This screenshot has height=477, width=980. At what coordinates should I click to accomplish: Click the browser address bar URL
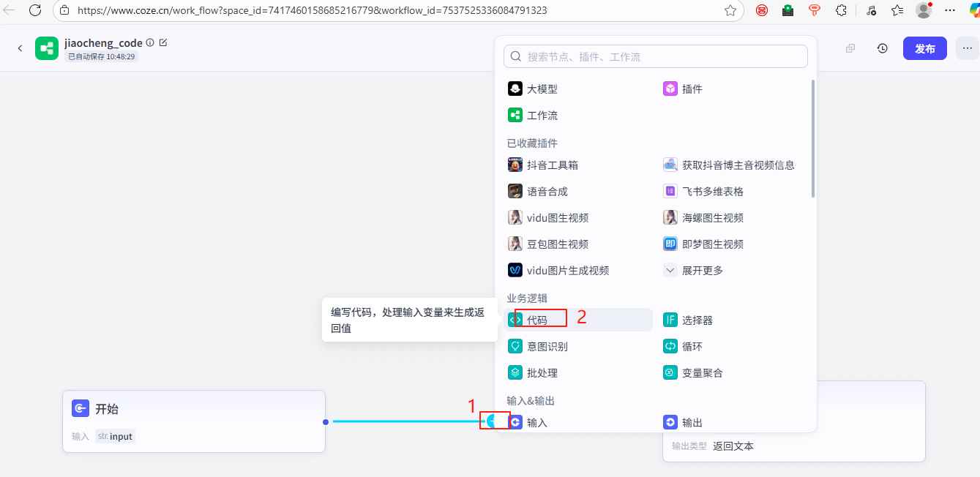[x=313, y=10]
